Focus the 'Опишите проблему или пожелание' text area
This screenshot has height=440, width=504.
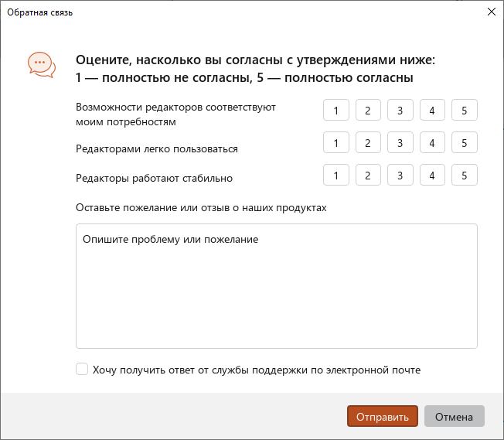(277, 286)
